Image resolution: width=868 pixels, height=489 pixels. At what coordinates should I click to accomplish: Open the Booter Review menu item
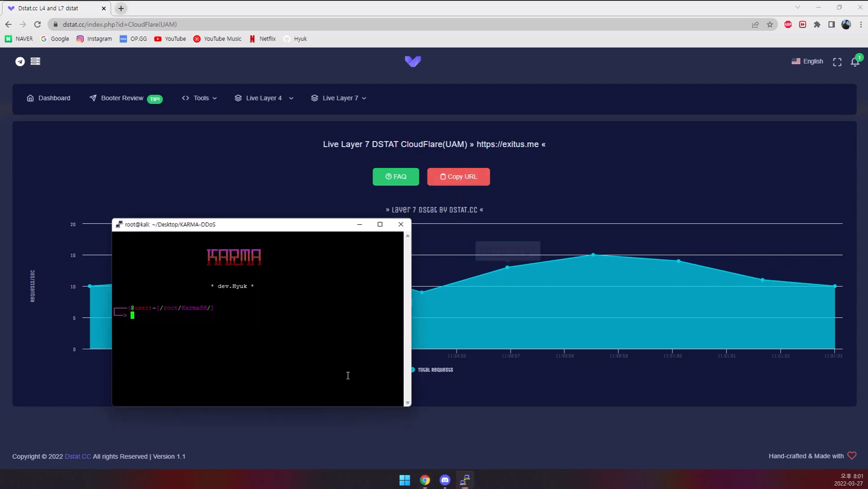click(x=122, y=98)
